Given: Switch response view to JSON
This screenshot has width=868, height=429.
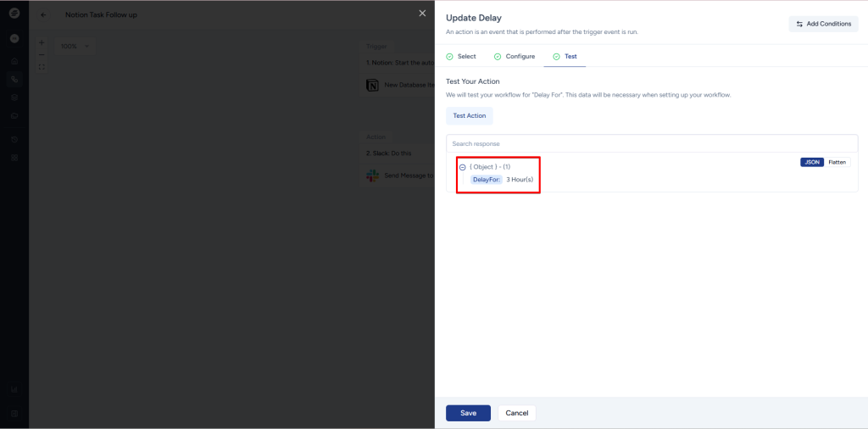Looking at the screenshot, I should pyautogui.click(x=812, y=162).
